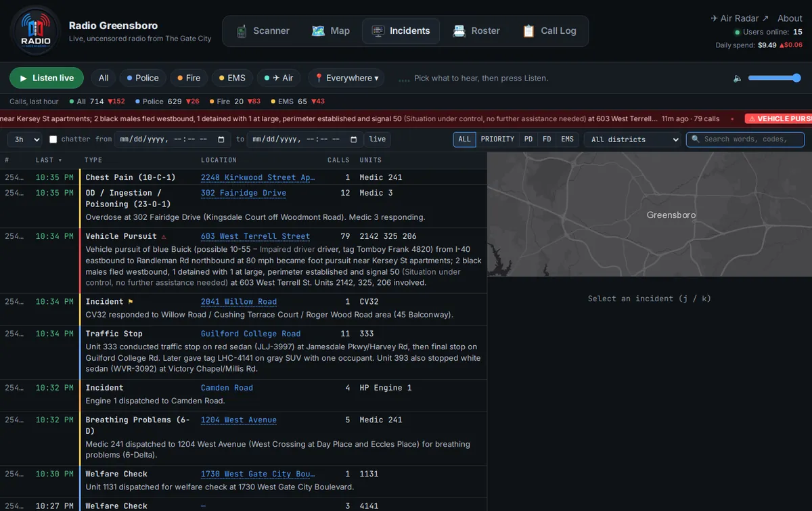This screenshot has height=511, width=812.
Task: Toggle the Police channel filter
Action: point(142,78)
